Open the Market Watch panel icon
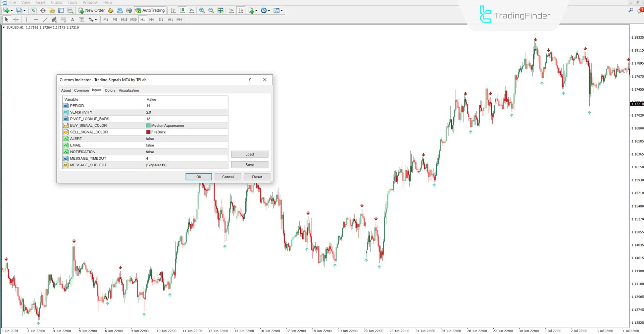The image size is (644, 334). click(33, 10)
